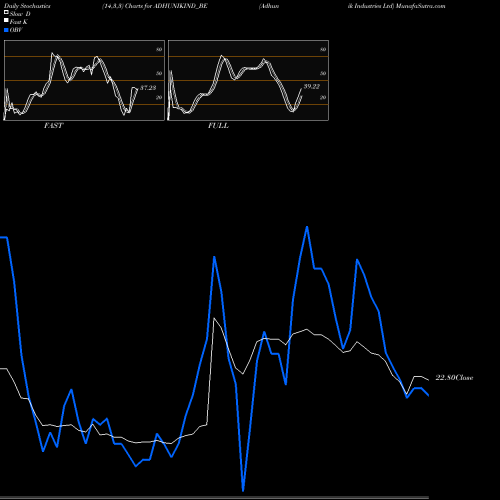Viewport: 500px width, 500px height.
Task: Click the Slow D legend swatch
Action: pos(6,13)
